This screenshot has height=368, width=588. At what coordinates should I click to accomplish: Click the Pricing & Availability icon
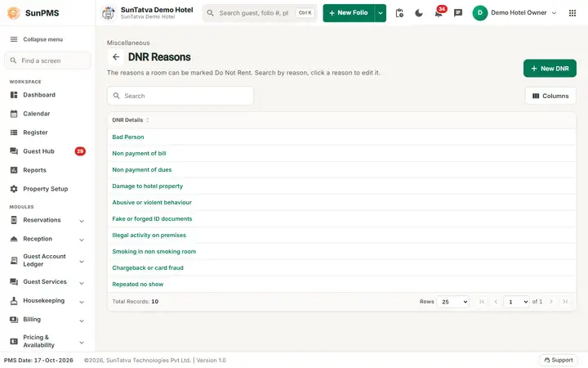coord(14,341)
